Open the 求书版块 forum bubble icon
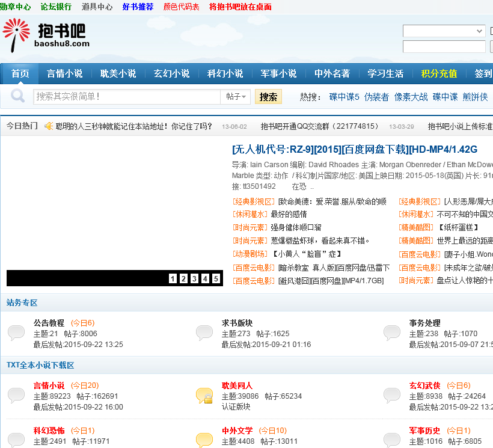 [204, 333]
